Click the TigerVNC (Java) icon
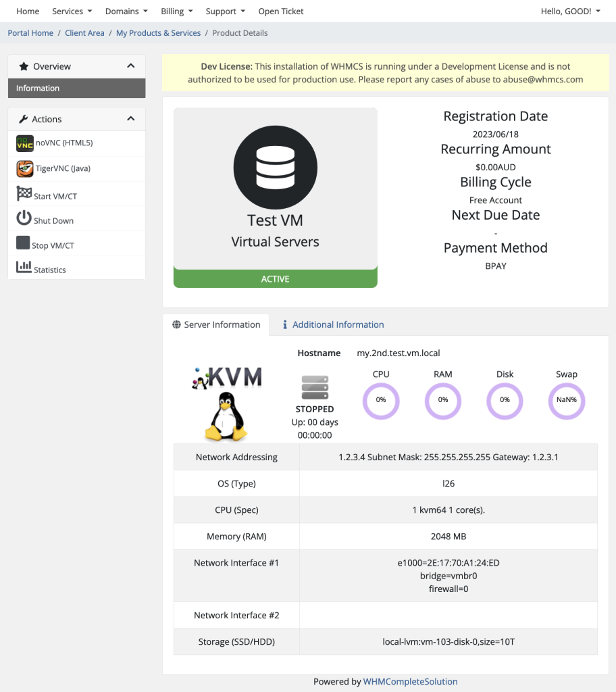 24,168
